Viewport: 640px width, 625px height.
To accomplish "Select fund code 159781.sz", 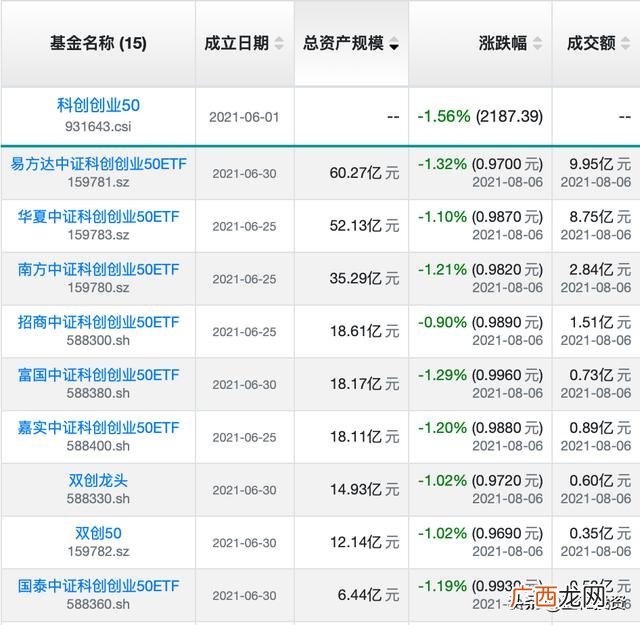I will click(x=98, y=182).
